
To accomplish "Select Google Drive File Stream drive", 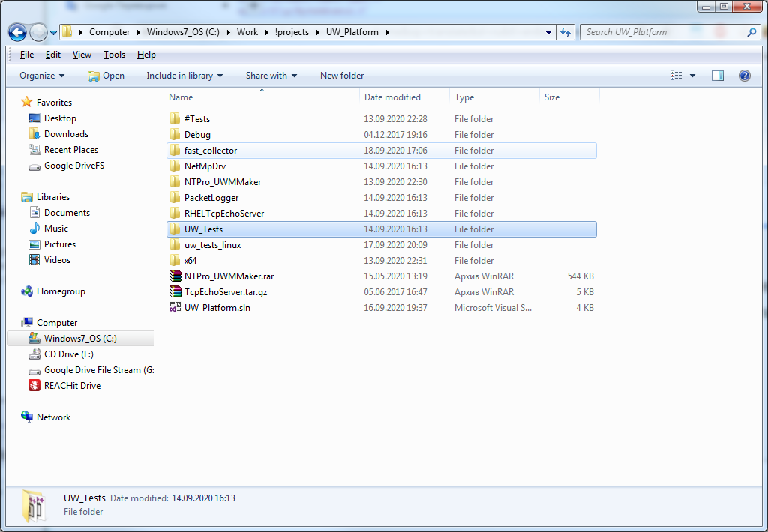I will pos(98,370).
